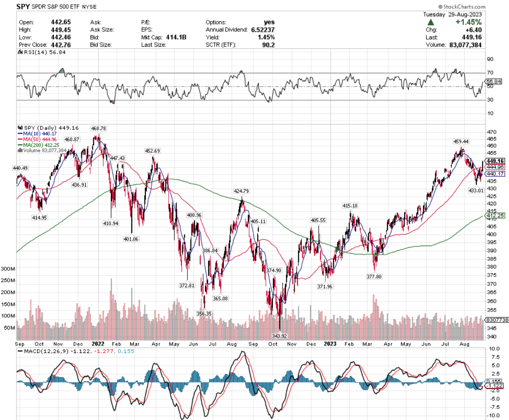Click the '386.84' price label

(x=210, y=251)
